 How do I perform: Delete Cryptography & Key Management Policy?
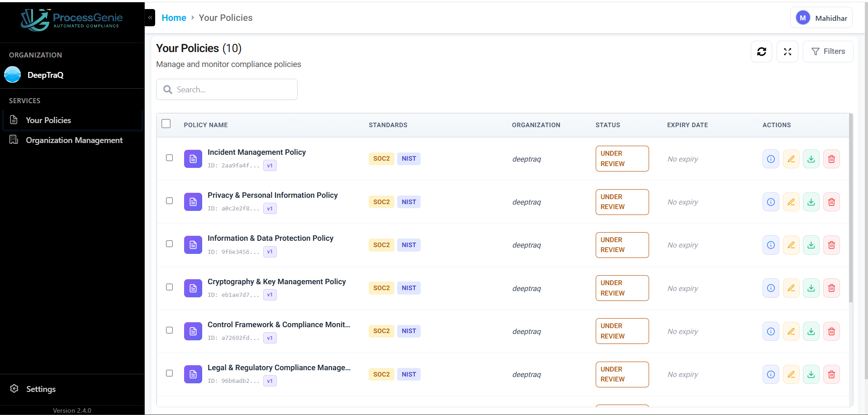click(831, 288)
